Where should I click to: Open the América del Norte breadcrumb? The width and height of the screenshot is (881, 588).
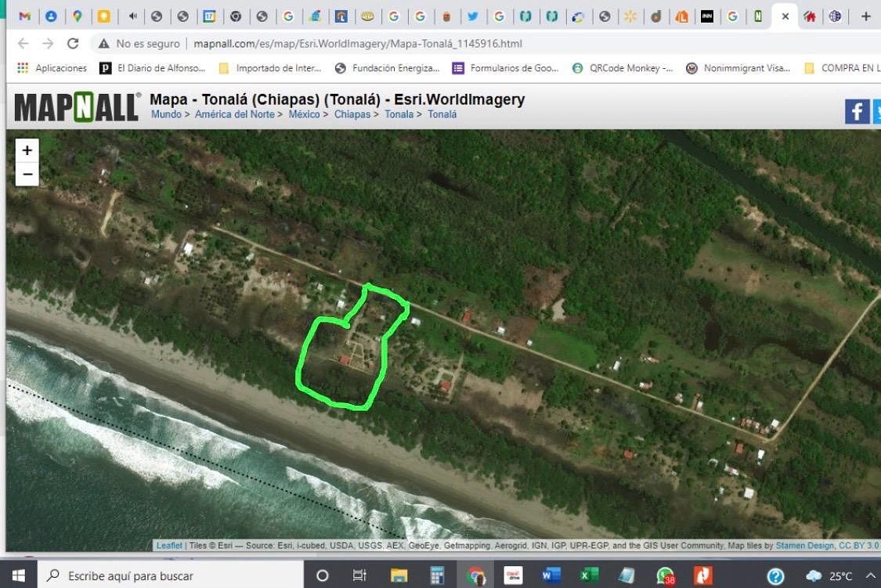pos(234,114)
